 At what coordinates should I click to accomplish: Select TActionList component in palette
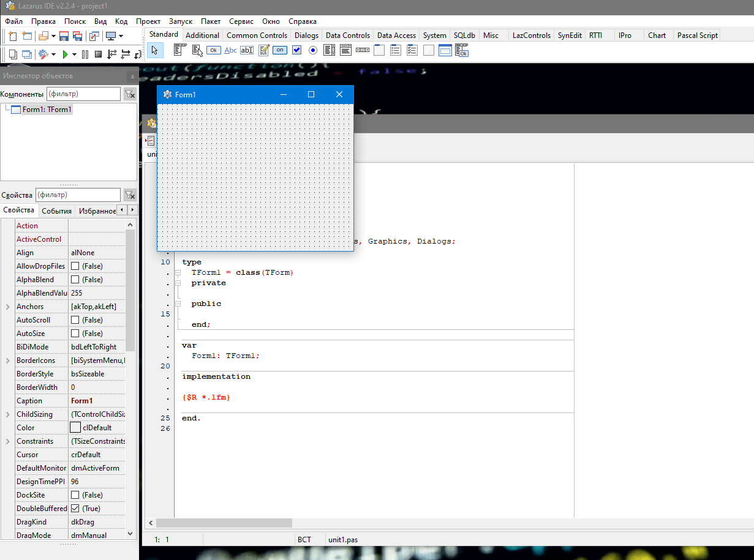(x=462, y=50)
